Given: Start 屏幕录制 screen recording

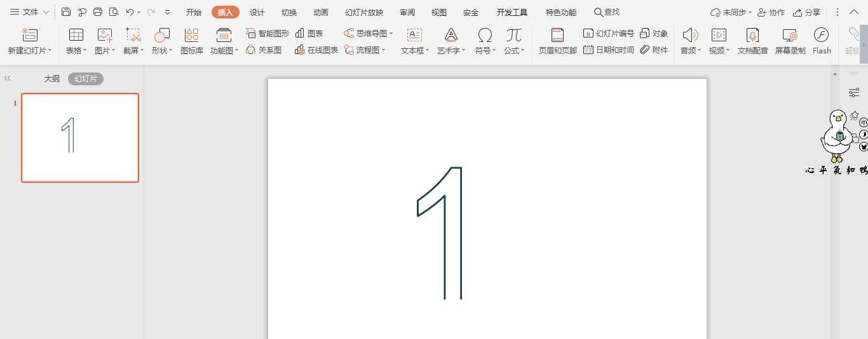Looking at the screenshot, I should click(x=790, y=41).
